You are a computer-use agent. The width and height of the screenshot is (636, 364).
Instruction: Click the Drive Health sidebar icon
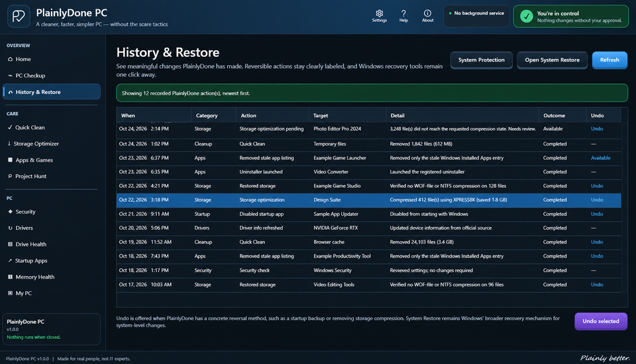coord(10,244)
